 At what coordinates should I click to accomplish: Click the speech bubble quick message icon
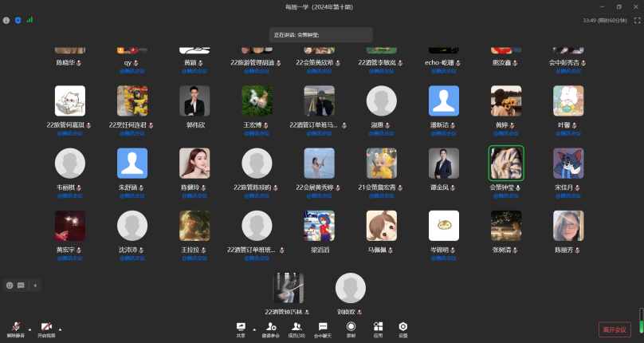(21, 285)
